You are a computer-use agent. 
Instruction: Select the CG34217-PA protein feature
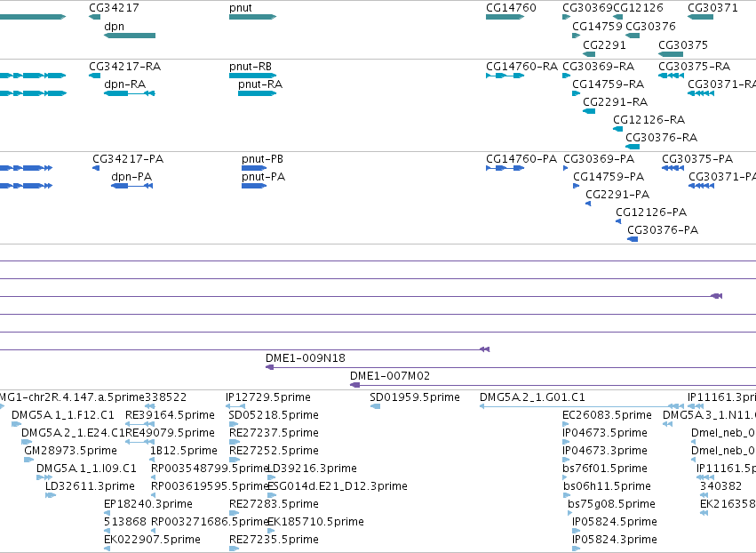(x=96, y=168)
